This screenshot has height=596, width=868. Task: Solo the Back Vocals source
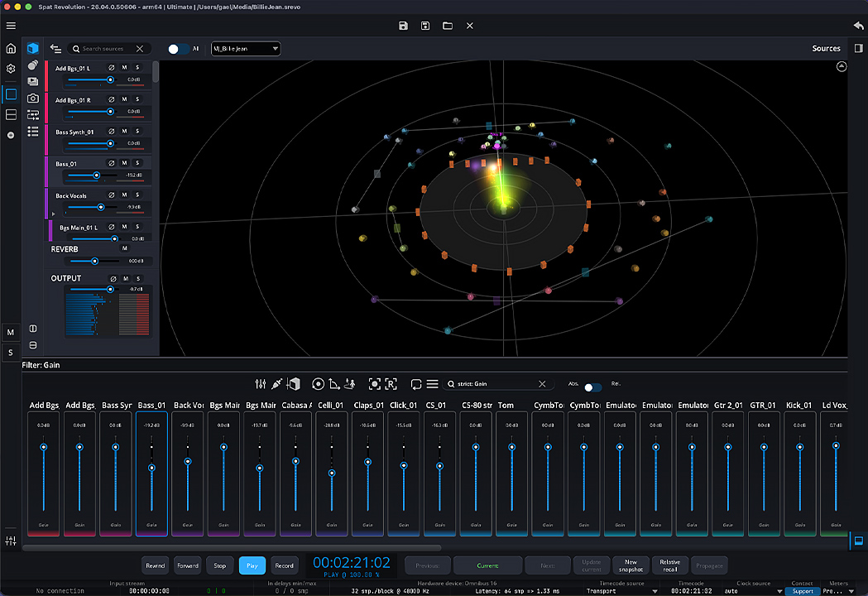[138, 195]
